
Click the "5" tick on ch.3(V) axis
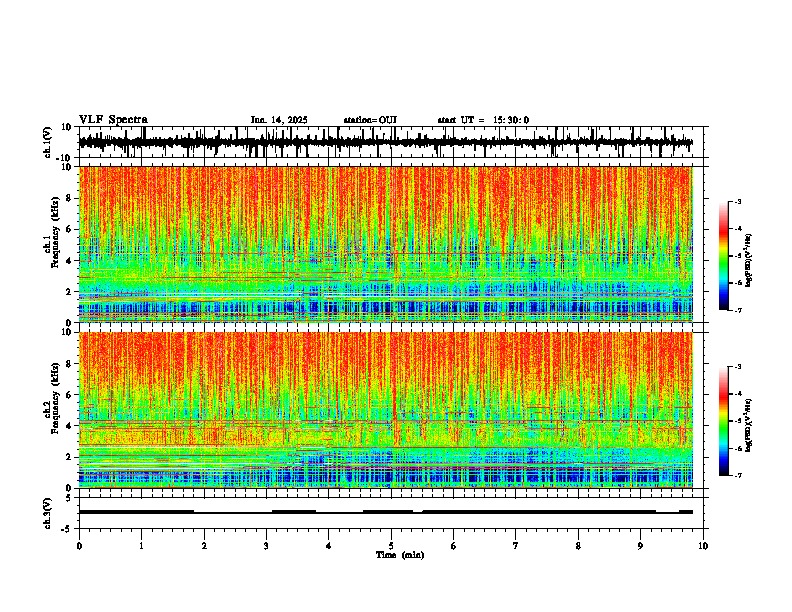70,498
